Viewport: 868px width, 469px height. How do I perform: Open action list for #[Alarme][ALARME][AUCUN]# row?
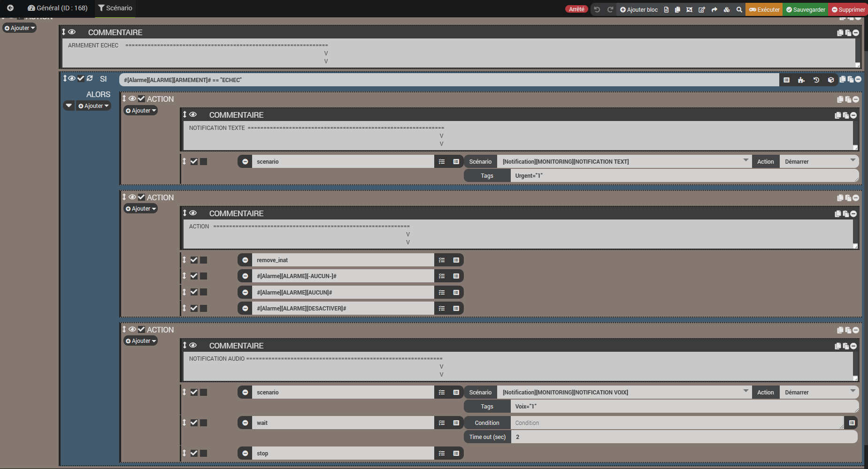tap(442, 293)
